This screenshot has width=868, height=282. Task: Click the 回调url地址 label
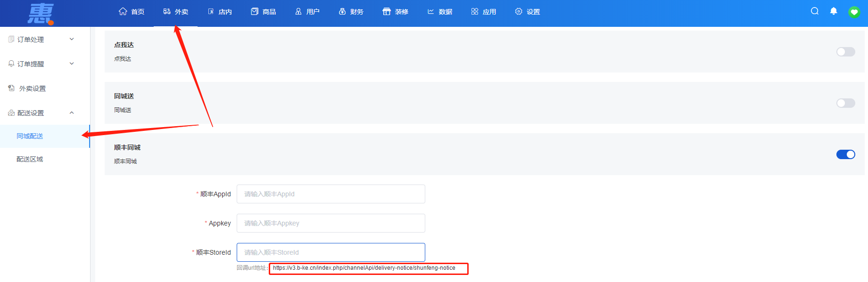pyautogui.click(x=252, y=268)
